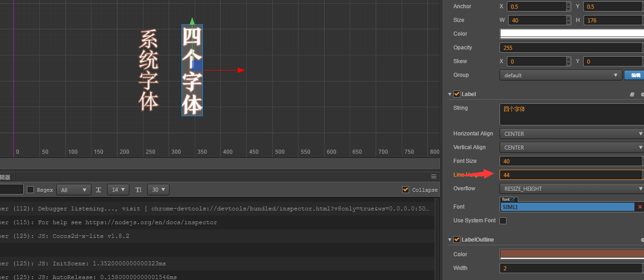644x280 pixels.
Task: Click the Line Height input field
Action: [572, 175]
